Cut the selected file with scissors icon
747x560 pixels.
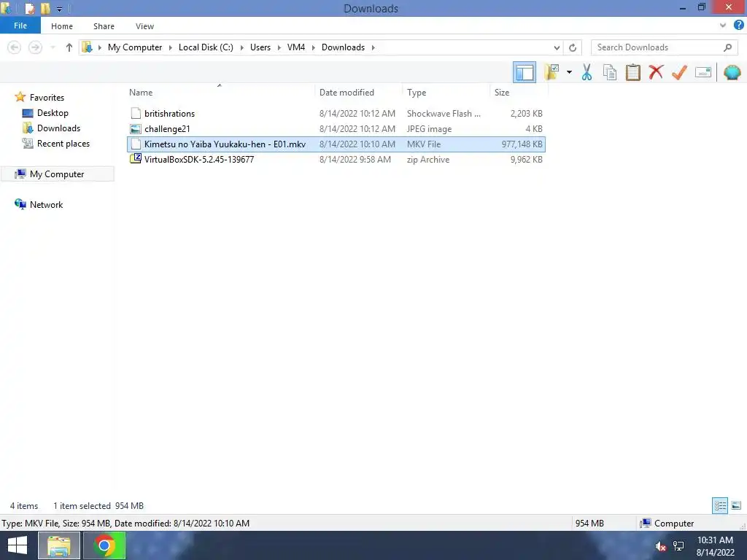coord(587,72)
